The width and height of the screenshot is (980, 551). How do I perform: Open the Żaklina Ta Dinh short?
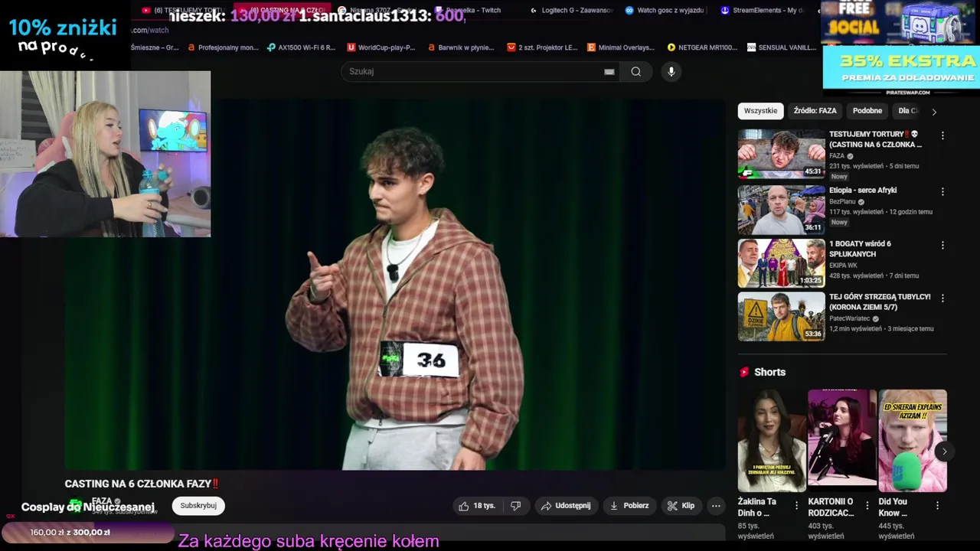coord(772,441)
